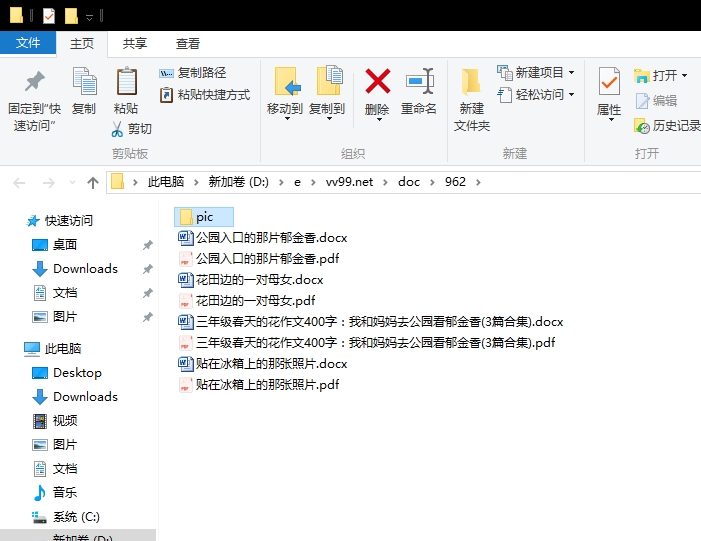The image size is (701, 541).
Task: Open pinned Downloads under Quick access
Action: [x=75, y=269]
